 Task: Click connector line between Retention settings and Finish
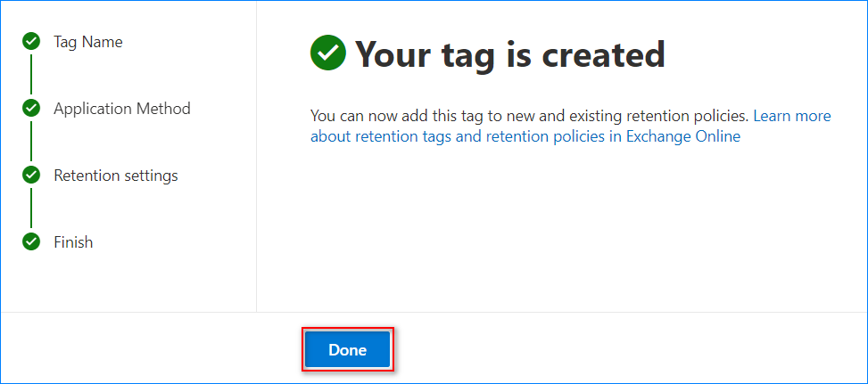tap(31, 208)
